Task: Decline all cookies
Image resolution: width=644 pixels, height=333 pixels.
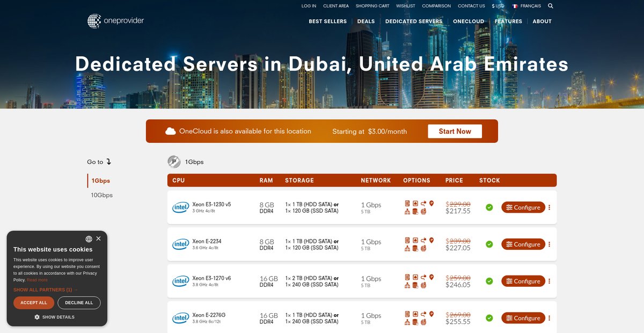Action: pyautogui.click(x=79, y=302)
